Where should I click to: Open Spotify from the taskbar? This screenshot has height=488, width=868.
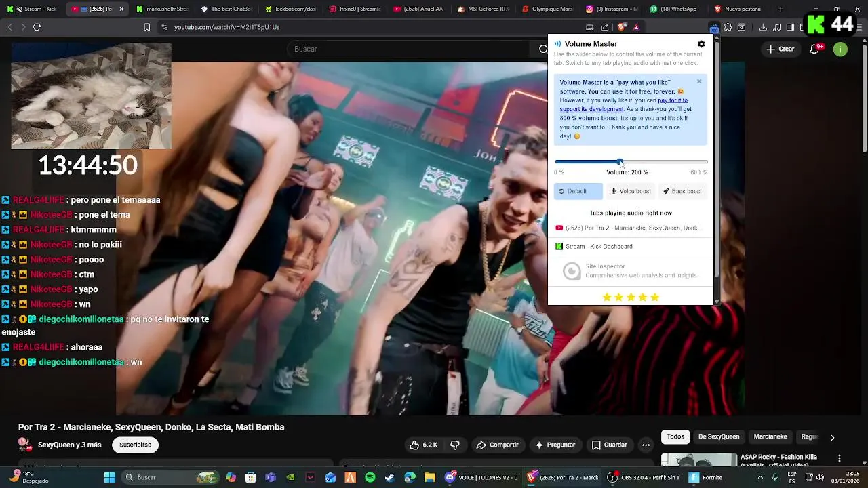coord(370,477)
